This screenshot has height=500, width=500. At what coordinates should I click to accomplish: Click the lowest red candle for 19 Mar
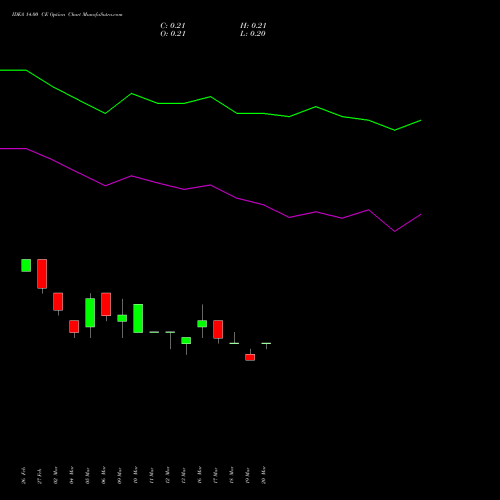(x=250, y=357)
